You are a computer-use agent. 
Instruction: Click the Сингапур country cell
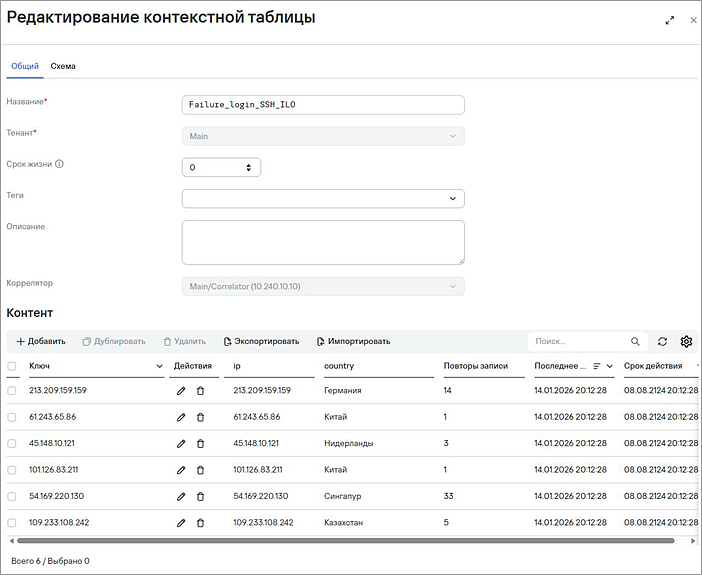click(x=342, y=497)
